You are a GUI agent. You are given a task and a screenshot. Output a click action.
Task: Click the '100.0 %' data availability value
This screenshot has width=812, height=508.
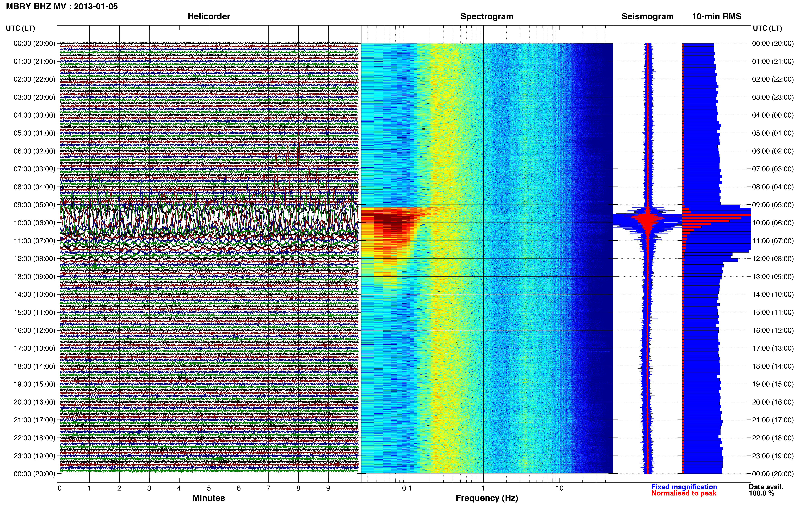(762, 493)
